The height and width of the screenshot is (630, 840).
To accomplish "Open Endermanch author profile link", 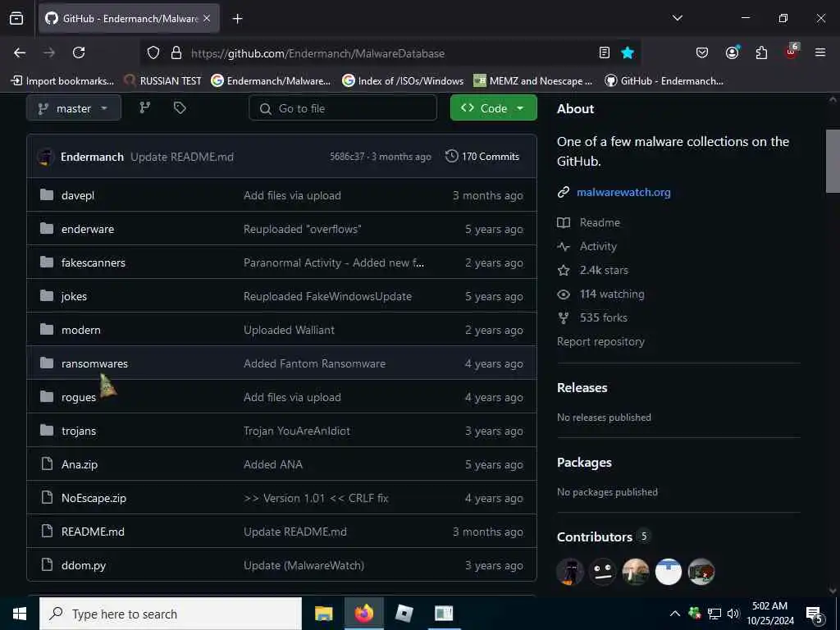I will point(92,157).
